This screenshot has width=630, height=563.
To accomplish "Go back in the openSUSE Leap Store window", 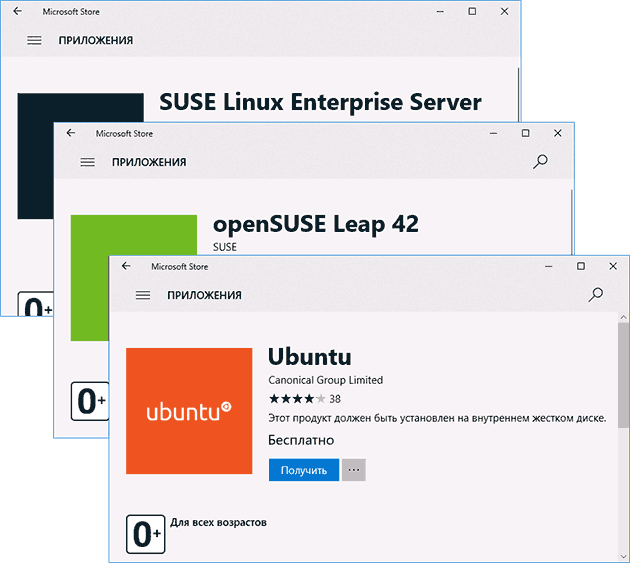I will coord(71,133).
